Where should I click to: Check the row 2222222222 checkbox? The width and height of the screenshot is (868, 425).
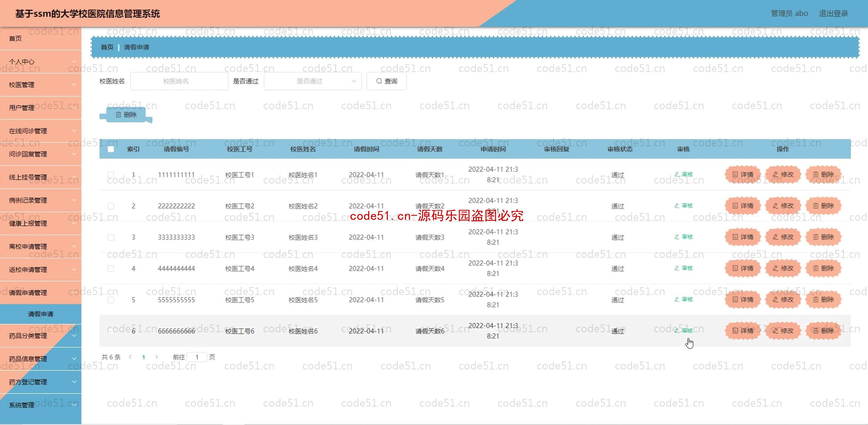tap(111, 206)
